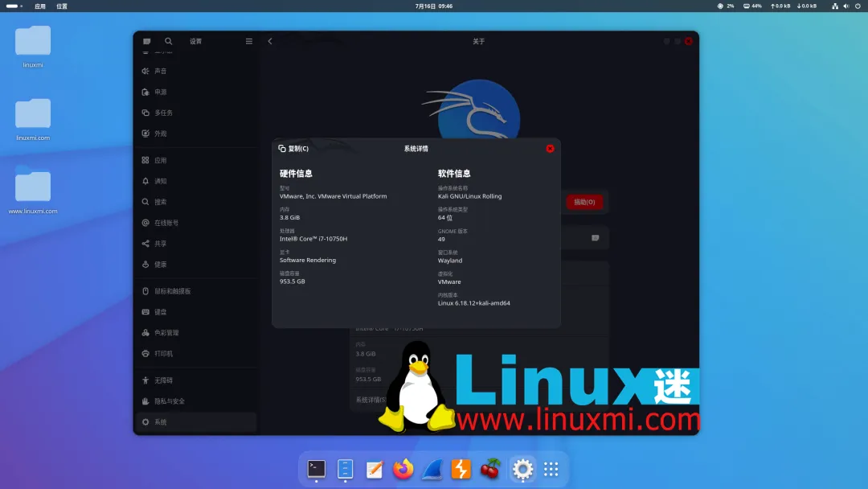Viewport: 868px width, 489px height.
Task: Open the Settings hamburger menu
Action: (249, 41)
